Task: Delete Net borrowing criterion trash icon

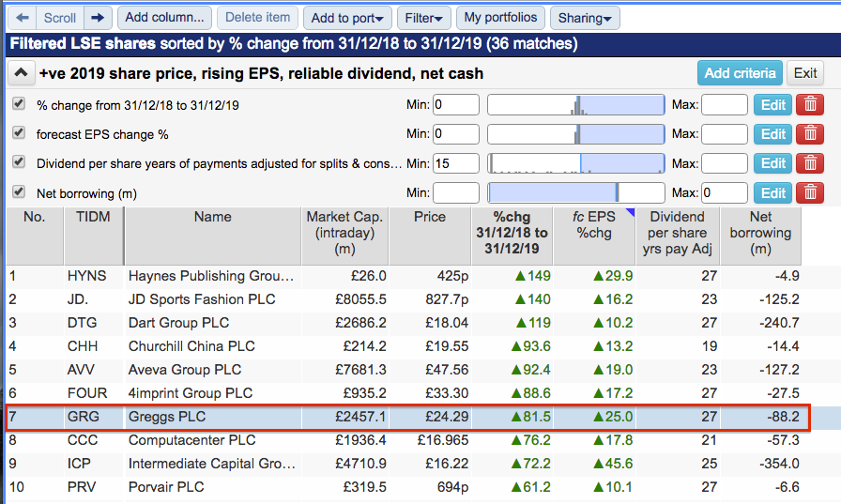Action: pyautogui.click(x=810, y=192)
